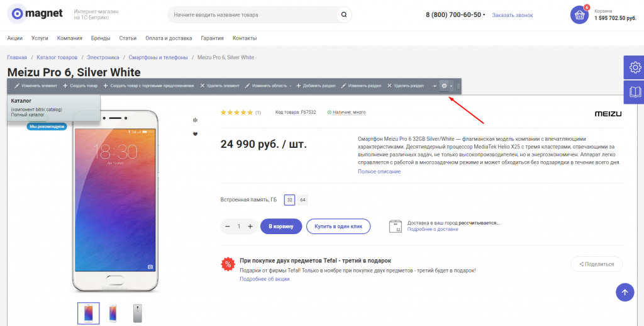The height and width of the screenshot is (326, 644).
Task: Open the settings gear side panel button
Action: click(635, 67)
